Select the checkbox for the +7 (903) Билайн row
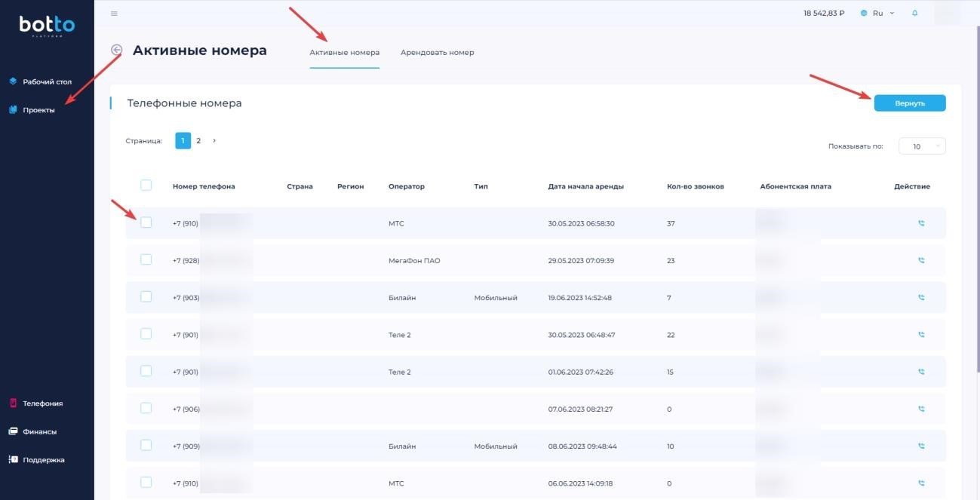Image resolution: width=980 pixels, height=500 pixels. [146, 297]
